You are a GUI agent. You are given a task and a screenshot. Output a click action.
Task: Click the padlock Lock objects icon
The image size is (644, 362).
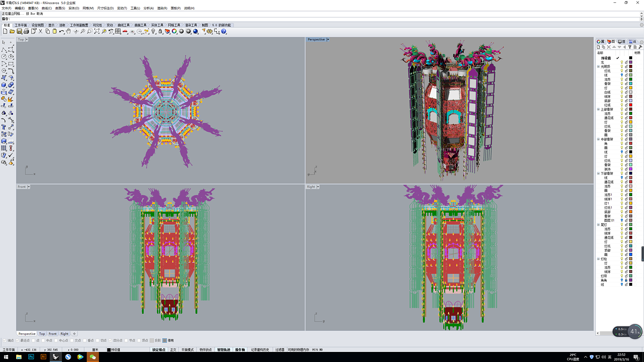[x=160, y=31]
